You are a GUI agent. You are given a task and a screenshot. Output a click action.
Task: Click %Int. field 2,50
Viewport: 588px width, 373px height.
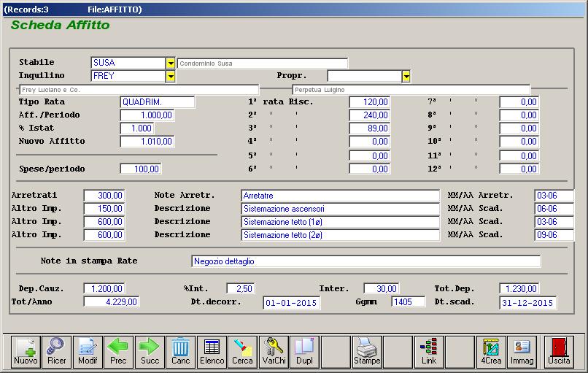pyautogui.click(x=241, y=289)
